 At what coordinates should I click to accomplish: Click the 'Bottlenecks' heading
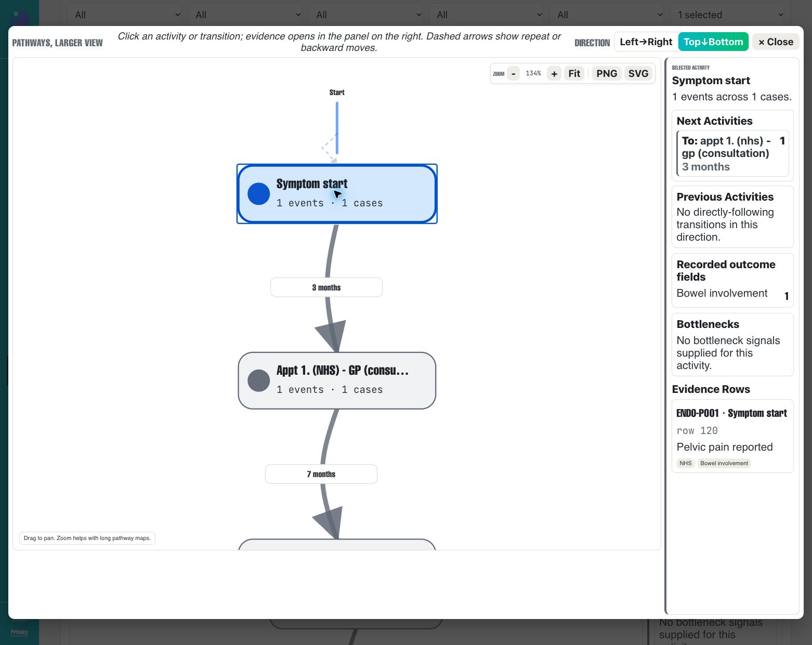708,324
